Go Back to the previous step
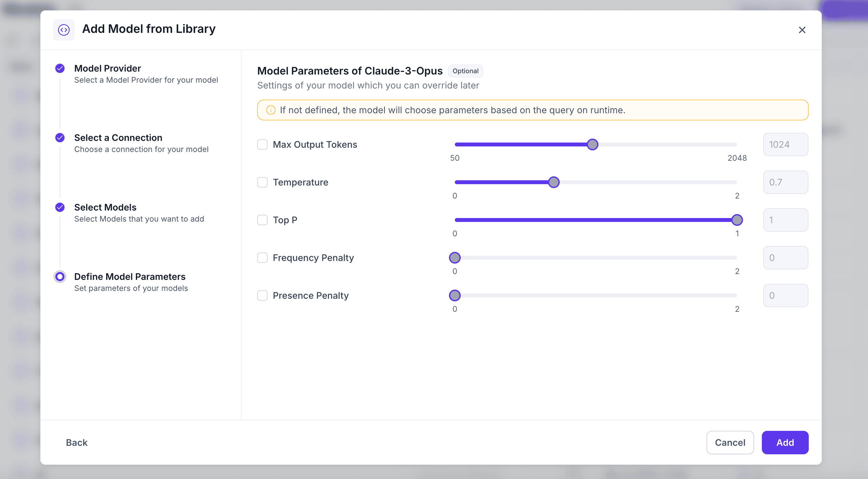Screen dimensions: 868x479 77,442
